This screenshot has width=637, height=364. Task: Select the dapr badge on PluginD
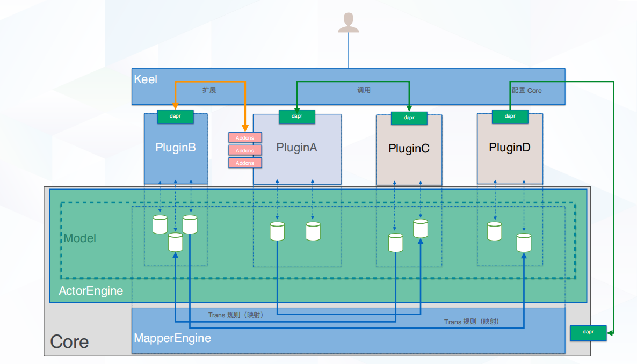[x=510, y=117]
